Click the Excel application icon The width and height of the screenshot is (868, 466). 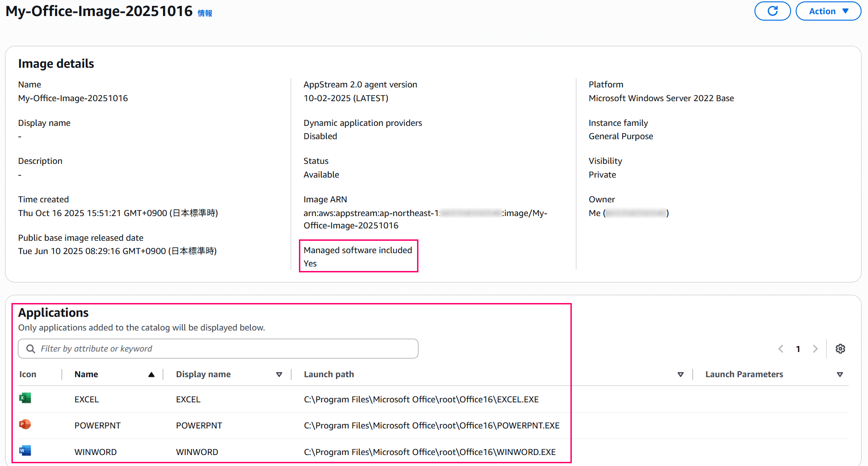[x=26, y=398]
